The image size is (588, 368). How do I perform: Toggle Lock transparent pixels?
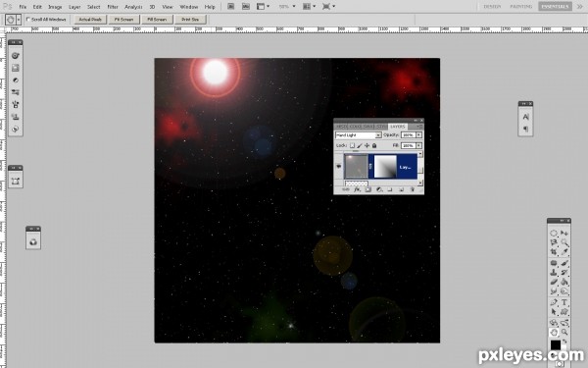pyautogui.click(x=352, y=145)
